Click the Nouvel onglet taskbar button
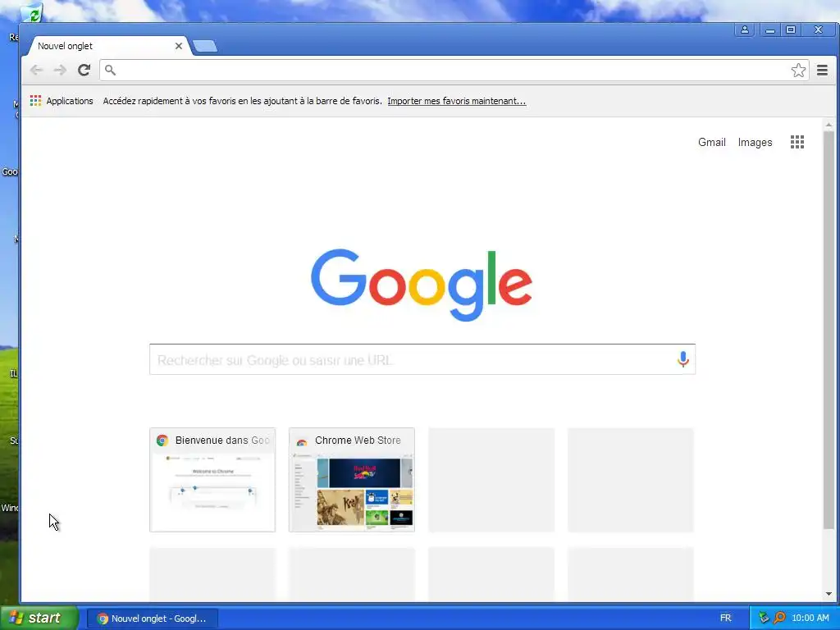The image size is (840, 630). [153, 619]
